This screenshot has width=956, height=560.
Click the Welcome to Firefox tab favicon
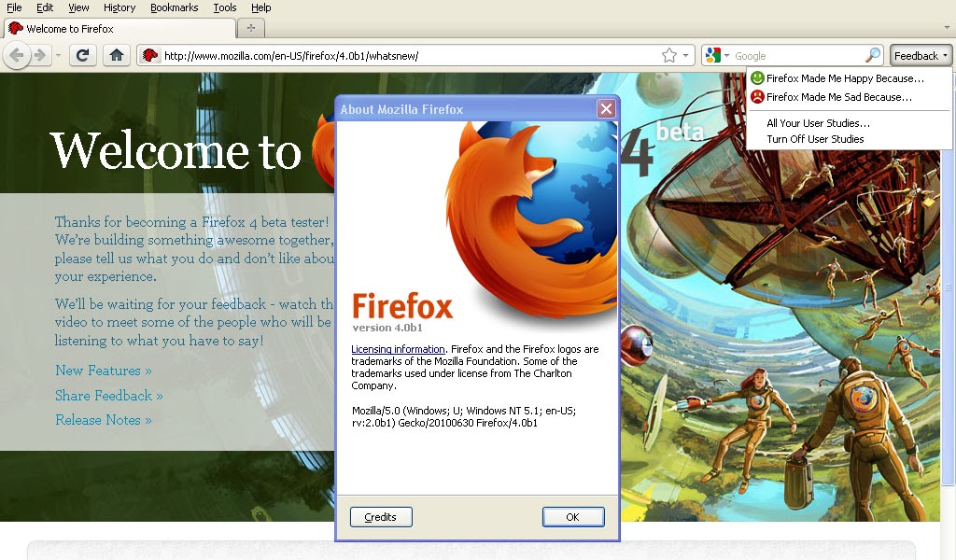(x=16, y=28)
